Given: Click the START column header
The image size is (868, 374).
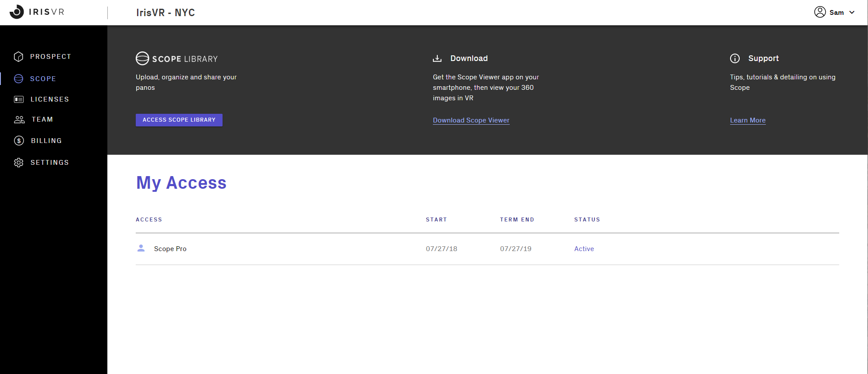Looking at the screenshot, I should [x=436, y=220].
